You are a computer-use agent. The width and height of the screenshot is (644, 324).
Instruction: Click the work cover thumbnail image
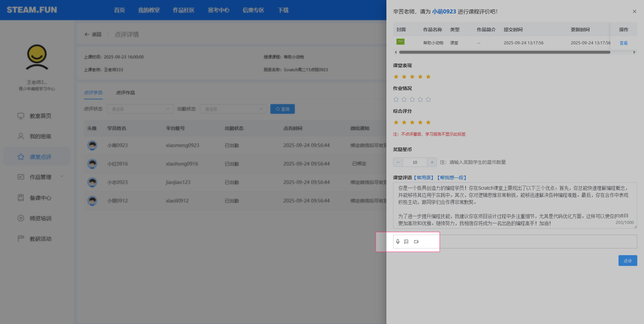tap(400, 42)
